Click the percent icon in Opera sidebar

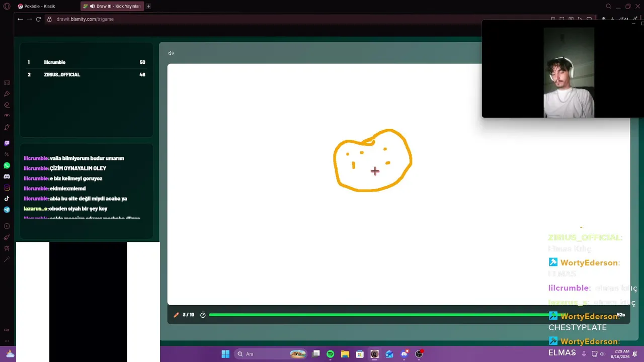(x=7, y=154)
